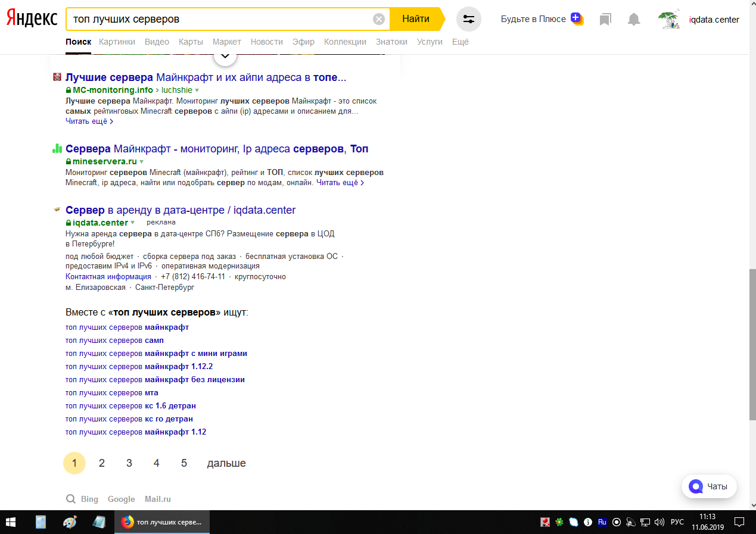
Task: Search the same query on Bing
Action: (89, 499)
